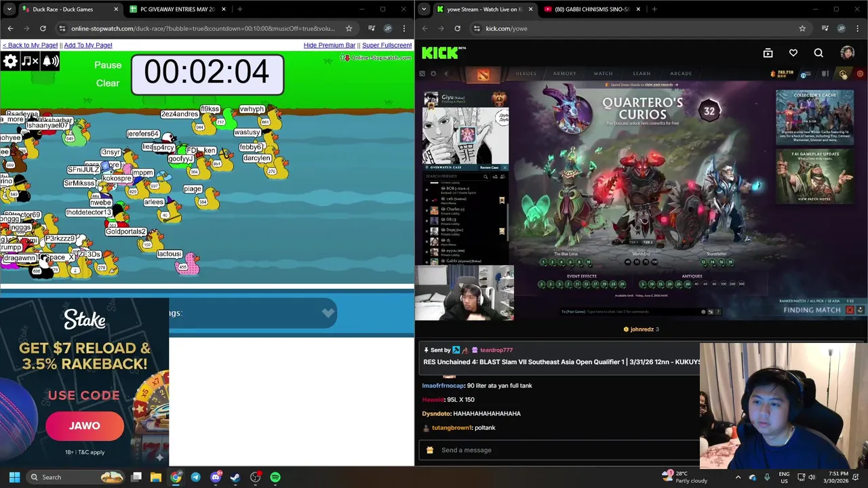Bookmark the Kick page with star
Image resolution: width=868 pixels, height=488 pixels.
[802, 28]
